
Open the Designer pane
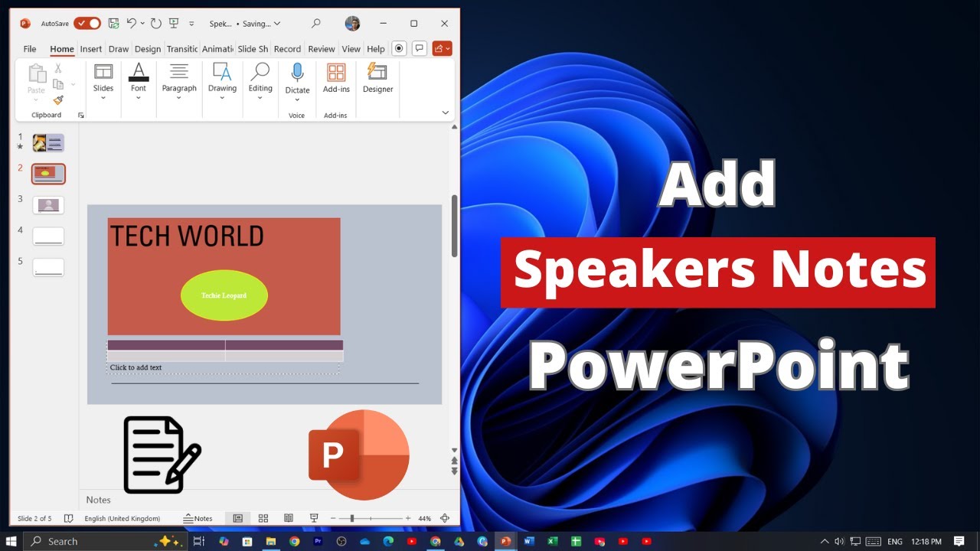point(377,78)
